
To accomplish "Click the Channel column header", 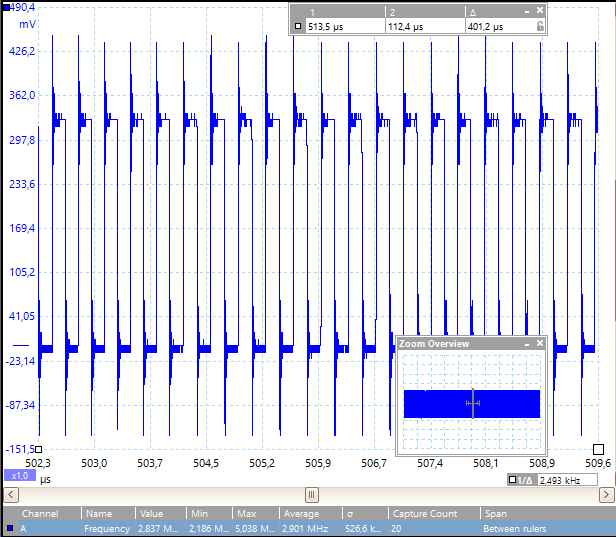I will pyautogui.click(x=40, y=513).
